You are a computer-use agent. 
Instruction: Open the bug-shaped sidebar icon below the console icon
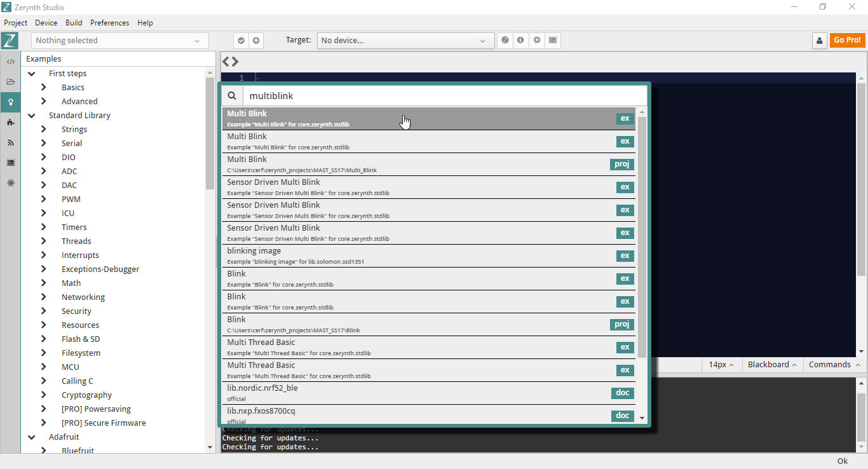10,183
